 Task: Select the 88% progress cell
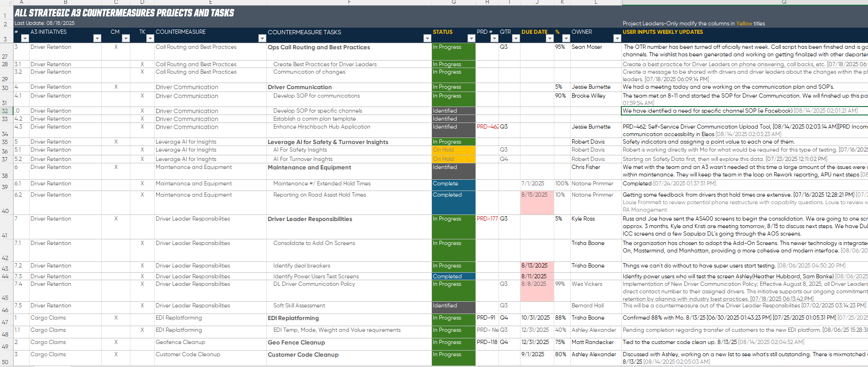pyautogui.click(x=562, y=320)
